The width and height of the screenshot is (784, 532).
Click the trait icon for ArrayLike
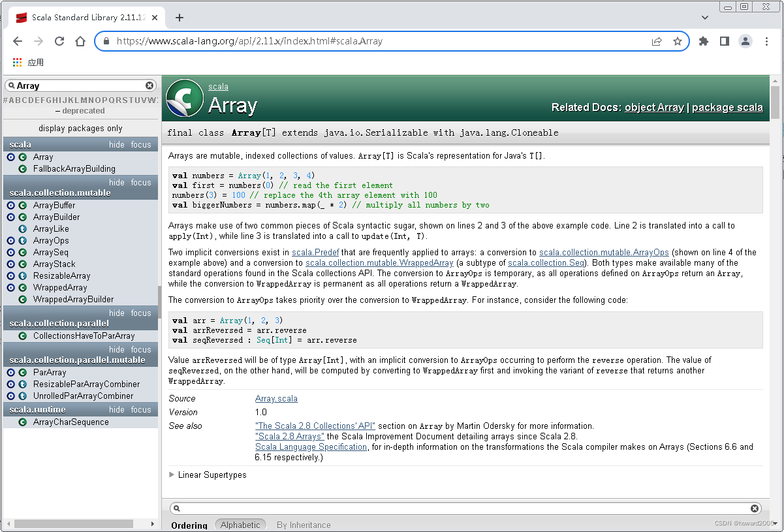(22, 229)
